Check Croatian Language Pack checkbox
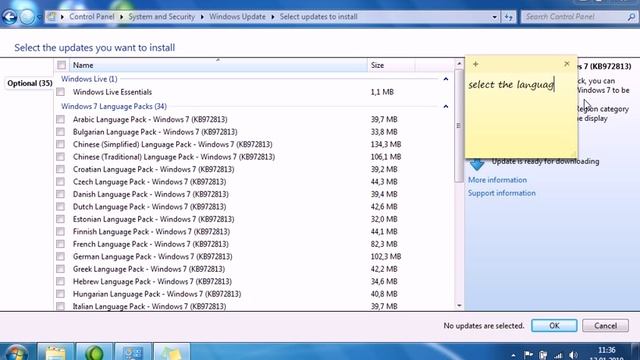 61,169
